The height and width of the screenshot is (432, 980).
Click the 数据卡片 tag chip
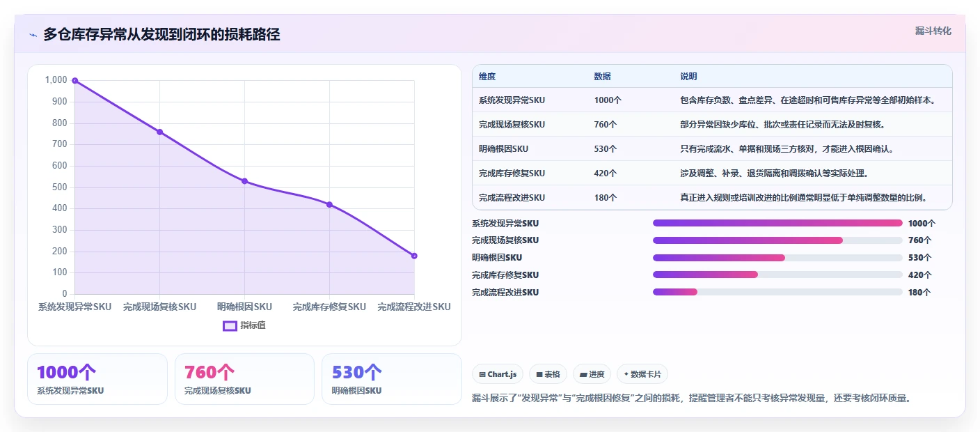[642, 374]
